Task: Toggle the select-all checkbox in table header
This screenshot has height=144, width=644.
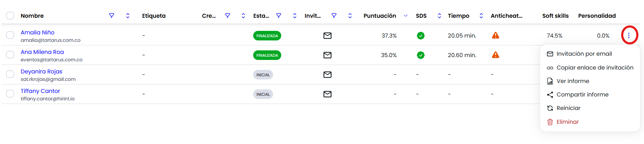Action: [x=10, y=16]
